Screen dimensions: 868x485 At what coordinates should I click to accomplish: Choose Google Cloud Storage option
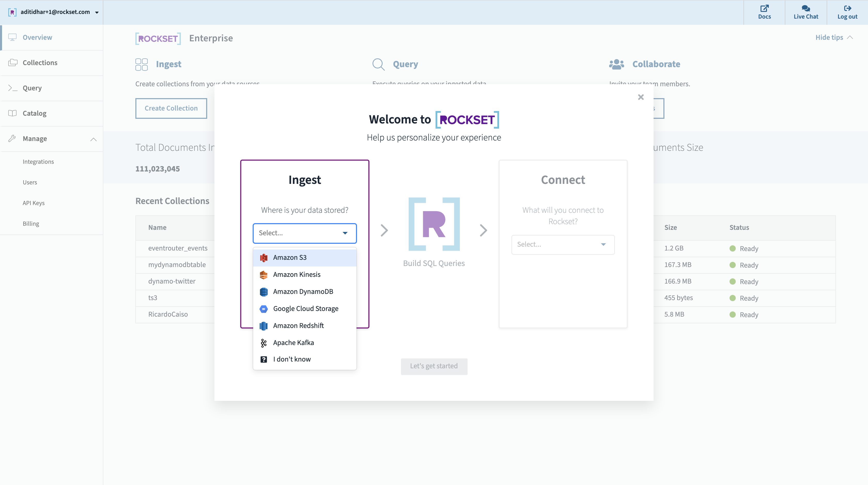pyautogui.click(x=305, y=309)
